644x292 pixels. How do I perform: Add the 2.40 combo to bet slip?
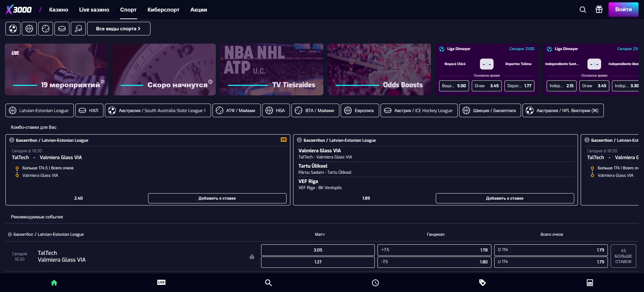click(217, 198)
